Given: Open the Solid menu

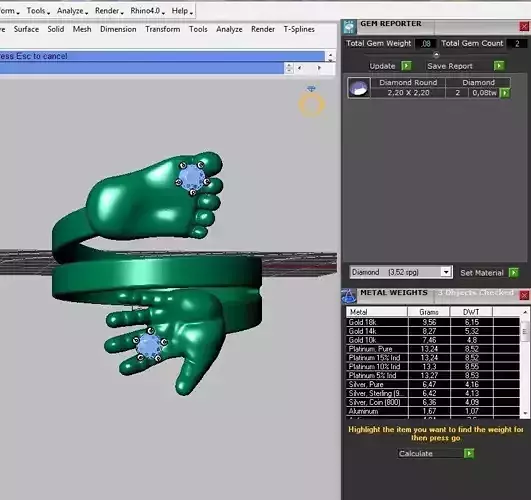Looking at the screenshot, I should pyautogui.click(x=56, y=29).
